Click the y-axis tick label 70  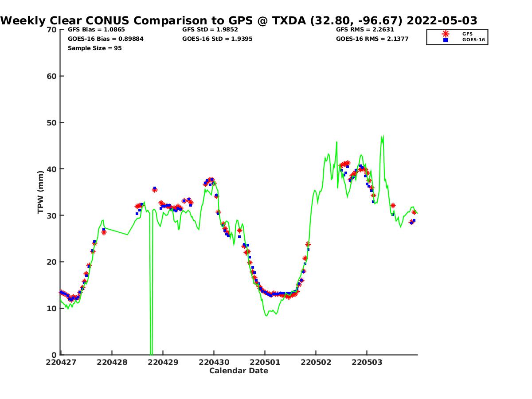pyautogui.click(x=52, y=30)
